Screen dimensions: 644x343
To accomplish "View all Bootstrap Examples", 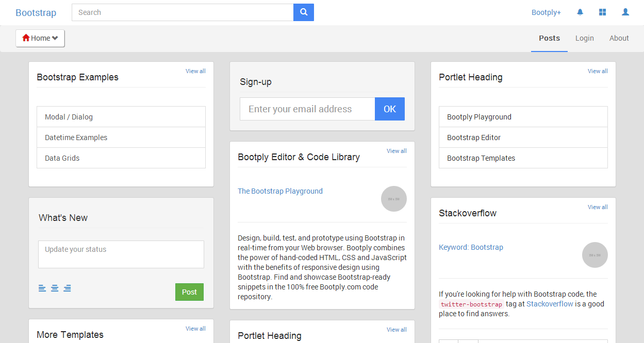I will (195, 71).
